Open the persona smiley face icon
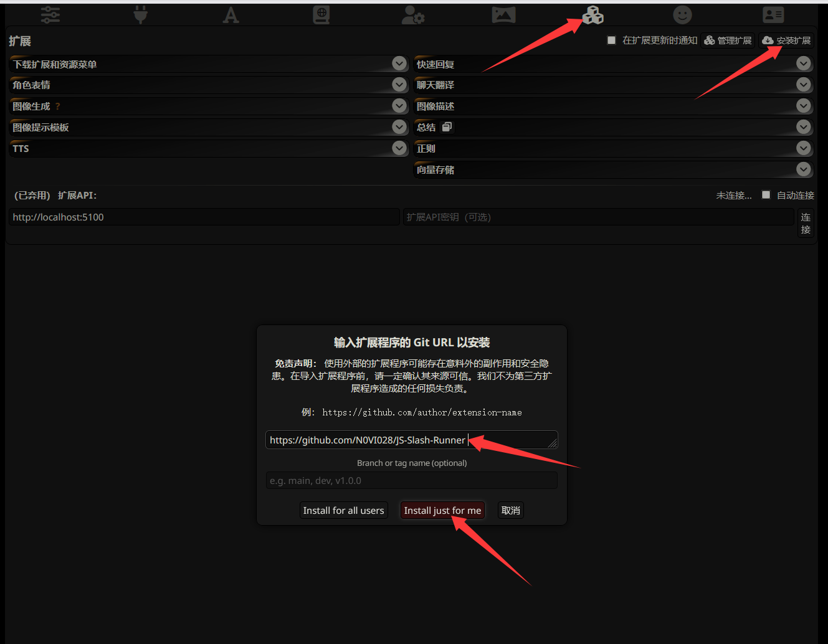The width and height of the screenshot is (828, 644). tap(683, 15)
